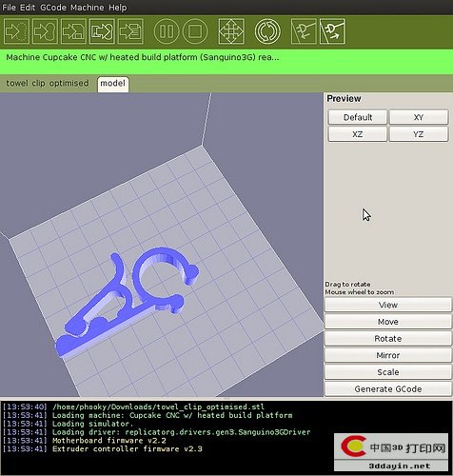Click the Build from SD card icon
Image resolution: width=453 pixels, height=476 pixels.
[x=102, y=31]
